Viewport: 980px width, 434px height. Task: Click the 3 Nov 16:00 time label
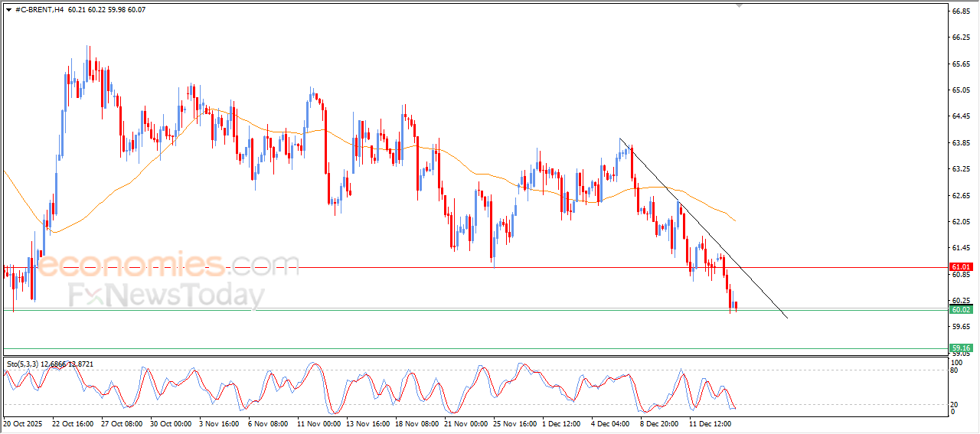click(x=218, y=423)
